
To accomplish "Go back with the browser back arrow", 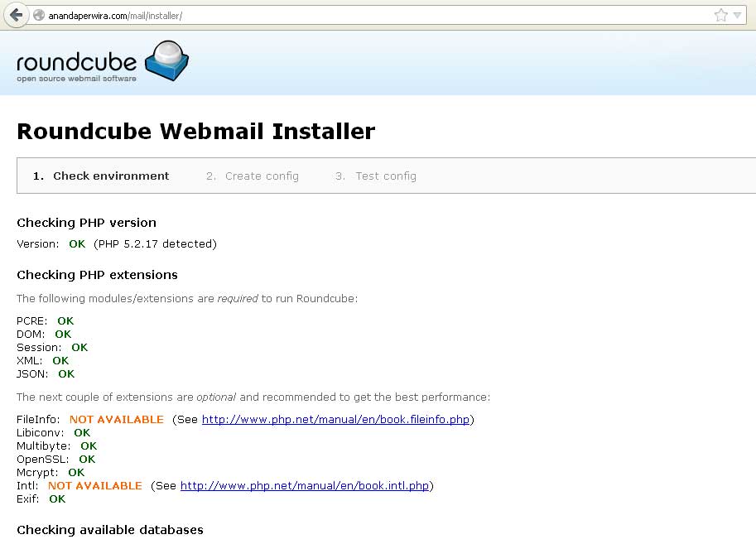I will [x=16, y=15].
